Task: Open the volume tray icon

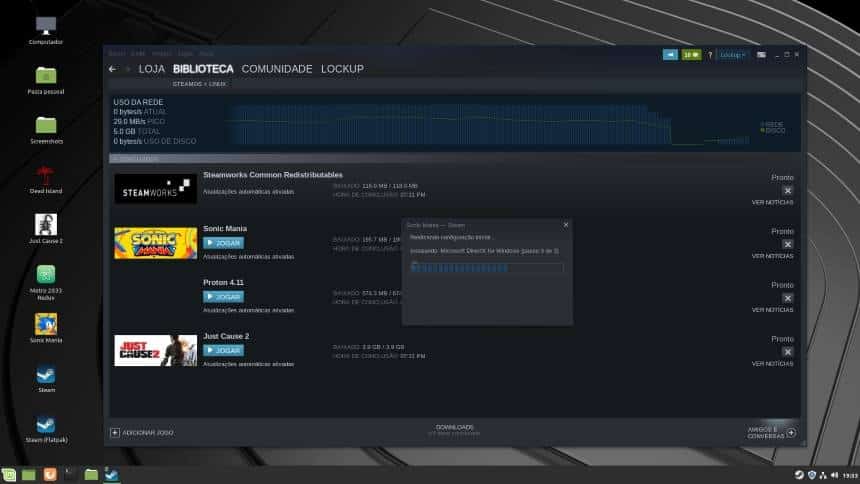Action: 834,475
